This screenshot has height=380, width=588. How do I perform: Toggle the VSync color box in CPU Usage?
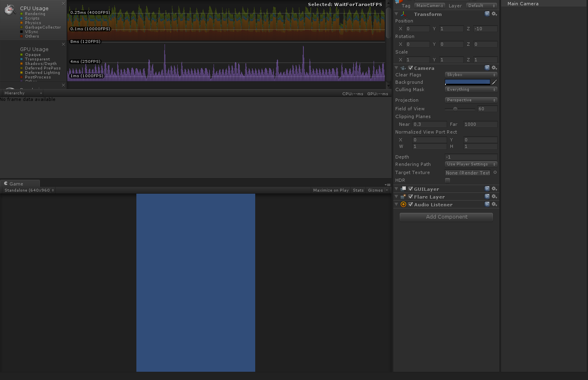tap(22, 32)
